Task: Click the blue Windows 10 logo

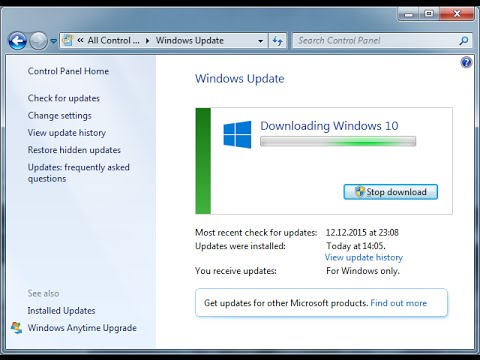Action: click(x=237, y=135)
